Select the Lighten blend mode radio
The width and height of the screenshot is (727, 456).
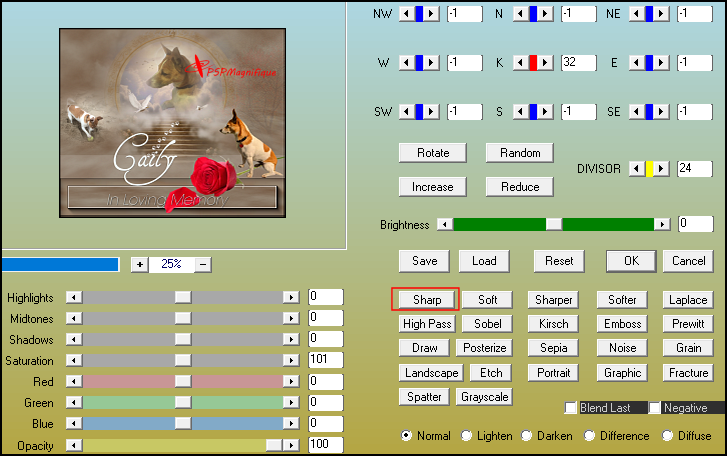[x=466, y=436]
